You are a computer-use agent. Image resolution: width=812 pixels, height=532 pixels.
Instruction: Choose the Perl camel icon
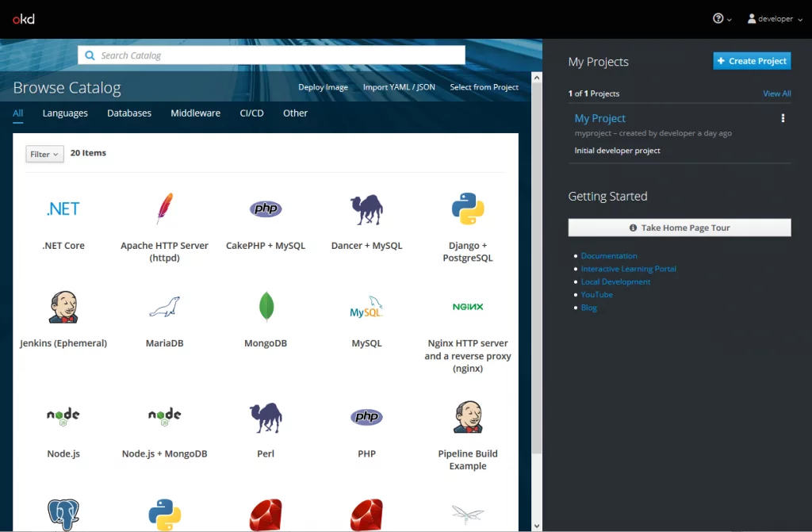click(x=266, y=418)
